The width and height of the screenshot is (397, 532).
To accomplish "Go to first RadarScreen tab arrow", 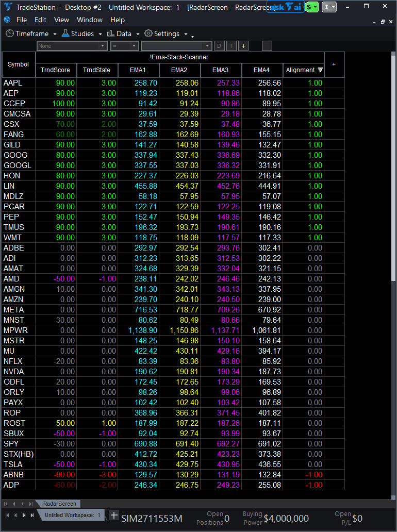I will 6,504.
